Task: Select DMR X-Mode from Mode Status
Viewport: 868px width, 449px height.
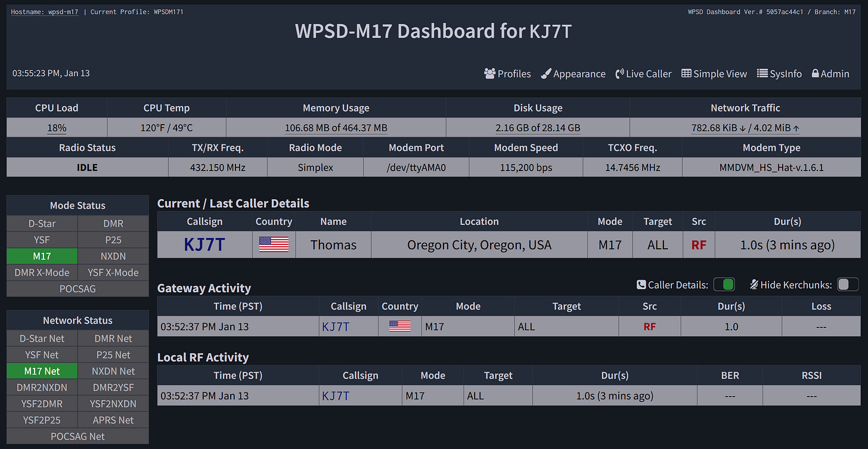Action: 42,272
